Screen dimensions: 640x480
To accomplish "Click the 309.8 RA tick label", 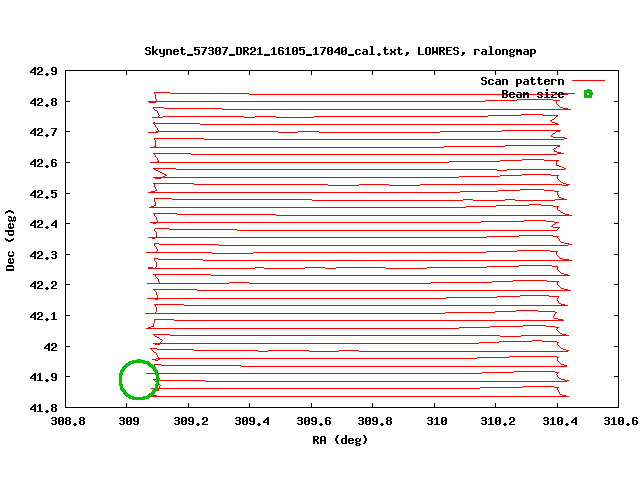I will coord(375,421).
